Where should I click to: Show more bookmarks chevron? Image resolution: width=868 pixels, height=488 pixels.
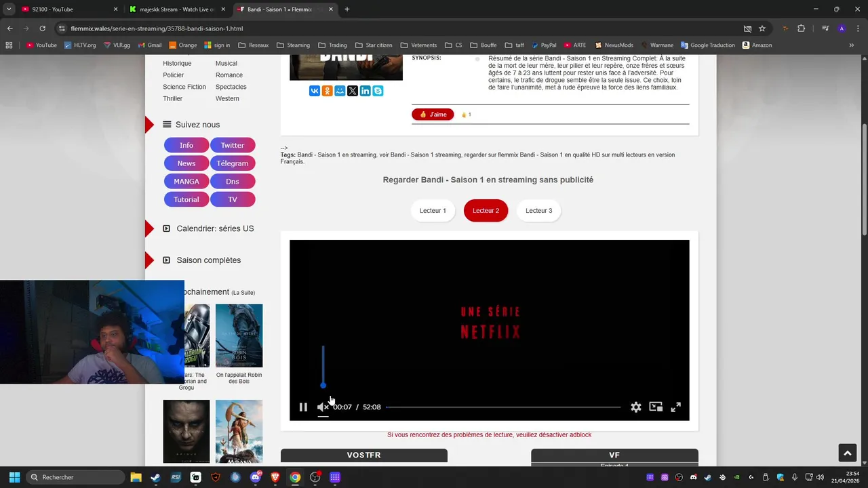pos(852,45)
